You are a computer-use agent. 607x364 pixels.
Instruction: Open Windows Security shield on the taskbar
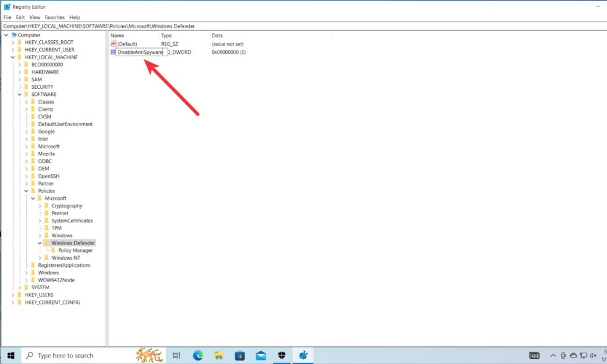[x=282, y=356]
